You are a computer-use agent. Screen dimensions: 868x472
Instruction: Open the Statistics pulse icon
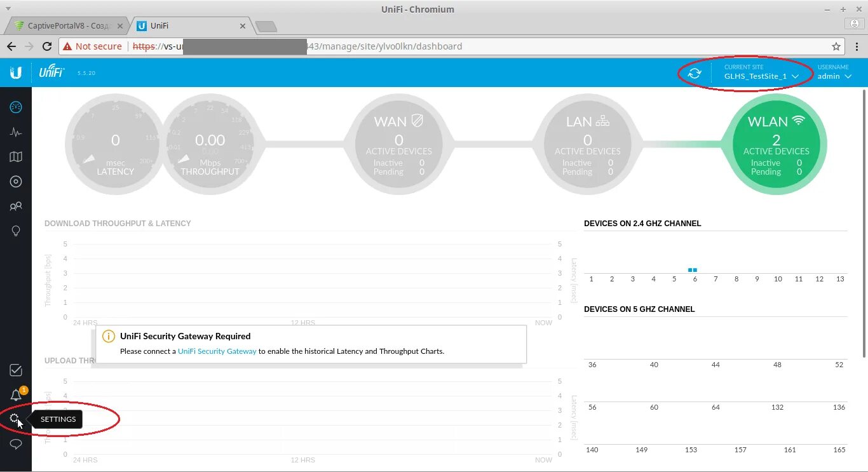click(16, 132)
